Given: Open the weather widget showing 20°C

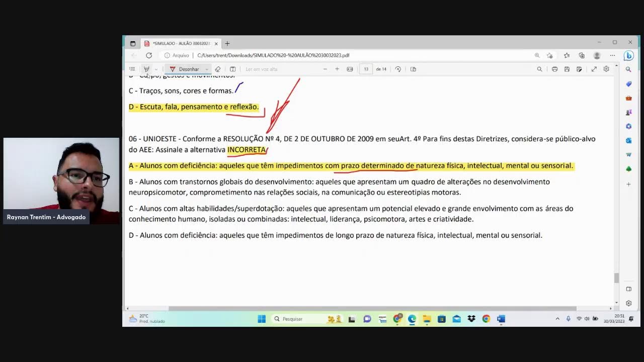Looking at the screenshot, I should point(147,319).
